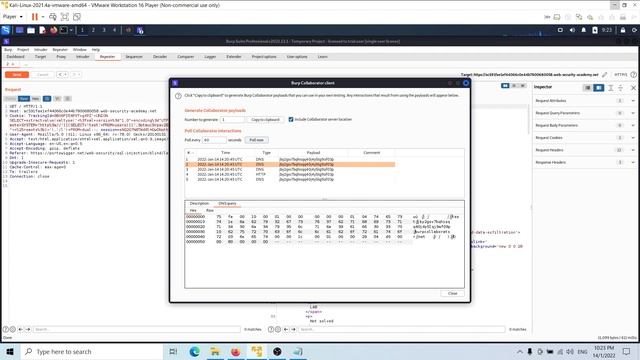The image size is (640, 360).
Task: Expand Request Query Parameters section
Action: pos(633,113)
